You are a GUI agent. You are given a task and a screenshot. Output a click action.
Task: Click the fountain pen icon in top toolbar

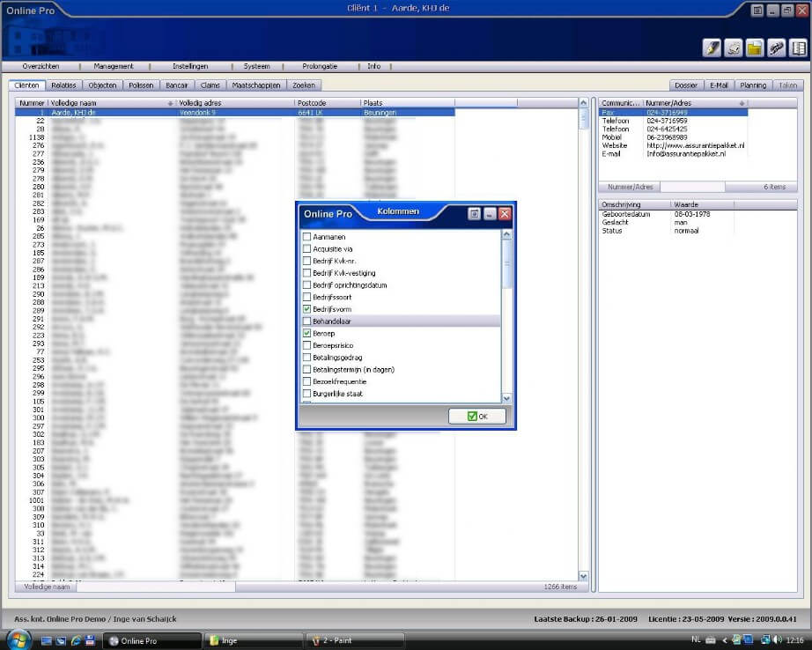711,48
